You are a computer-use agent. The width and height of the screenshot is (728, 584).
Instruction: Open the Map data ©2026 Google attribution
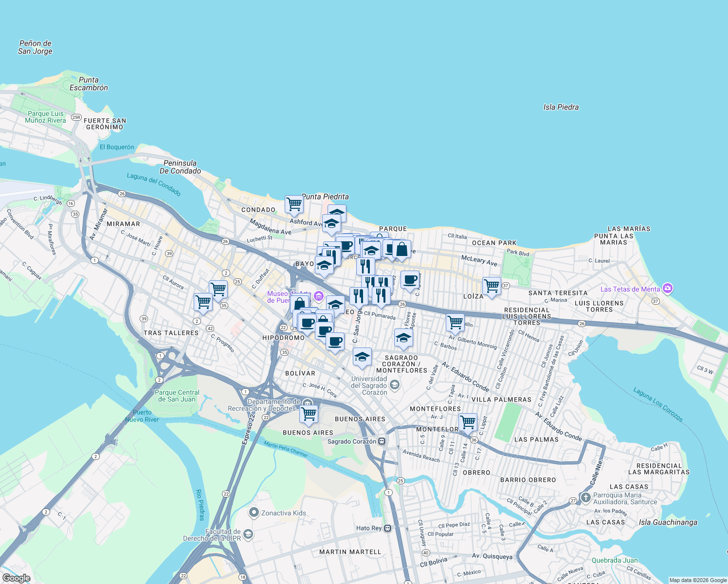(x=698, y=580)
